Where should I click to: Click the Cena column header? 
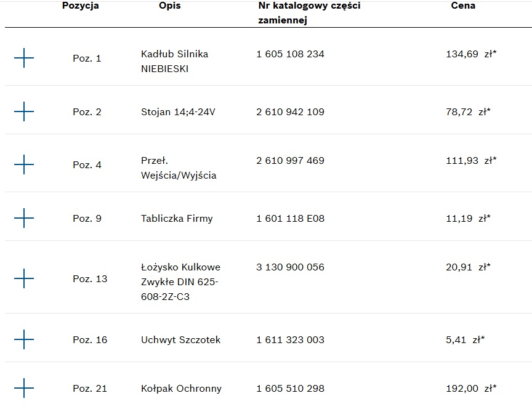[x=463, y=6]
